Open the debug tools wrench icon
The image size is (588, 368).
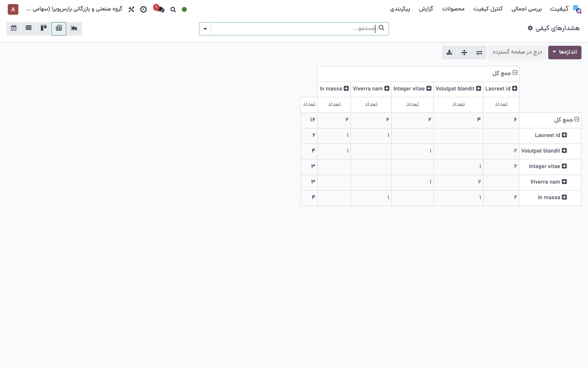pyautogui.click(x=131, y=10)
